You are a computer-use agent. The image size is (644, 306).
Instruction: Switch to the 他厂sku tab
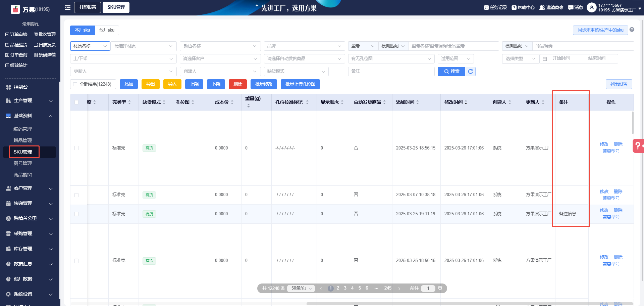tap(107, 30)
